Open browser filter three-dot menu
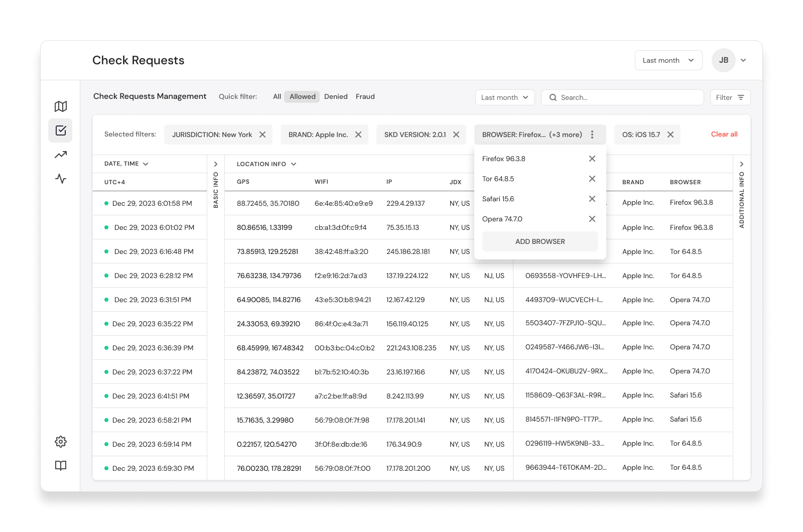This screenshot has width=803, height=532. (592, 135)
